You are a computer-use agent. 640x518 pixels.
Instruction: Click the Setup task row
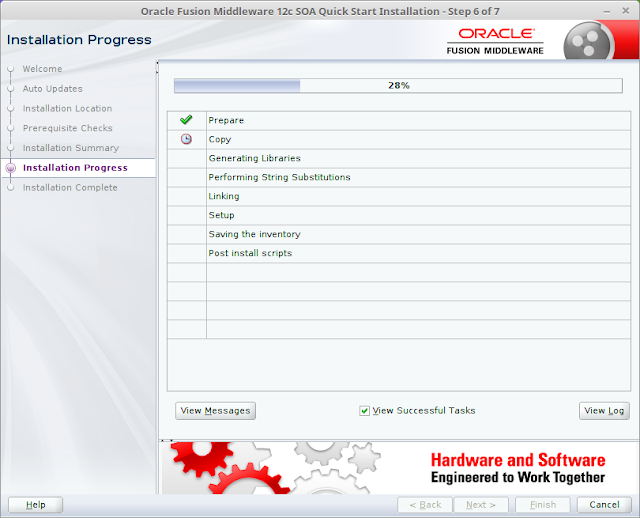(399, 216)
